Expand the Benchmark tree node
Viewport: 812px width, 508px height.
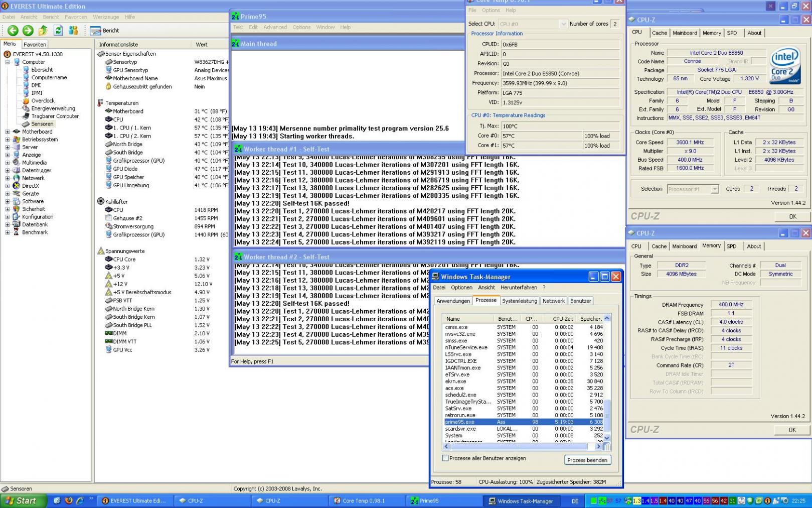(x=8, y=232)
